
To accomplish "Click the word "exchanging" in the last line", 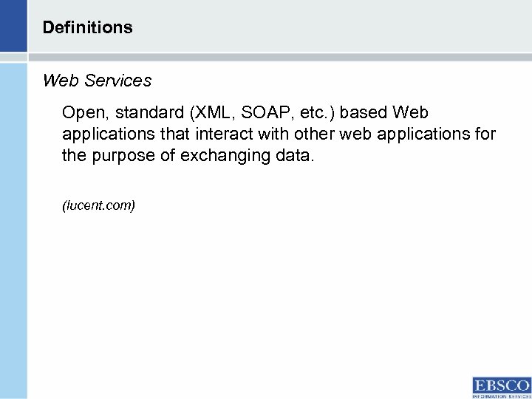I will tap(222, 156).
